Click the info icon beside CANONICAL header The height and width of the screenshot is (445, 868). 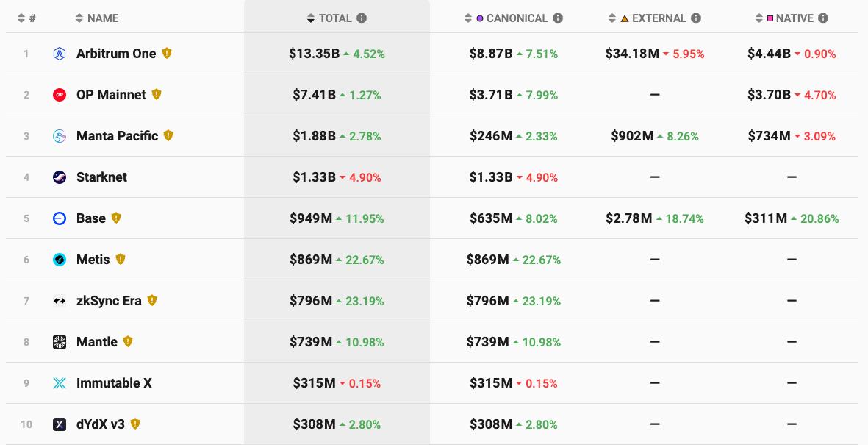point(558,18)
